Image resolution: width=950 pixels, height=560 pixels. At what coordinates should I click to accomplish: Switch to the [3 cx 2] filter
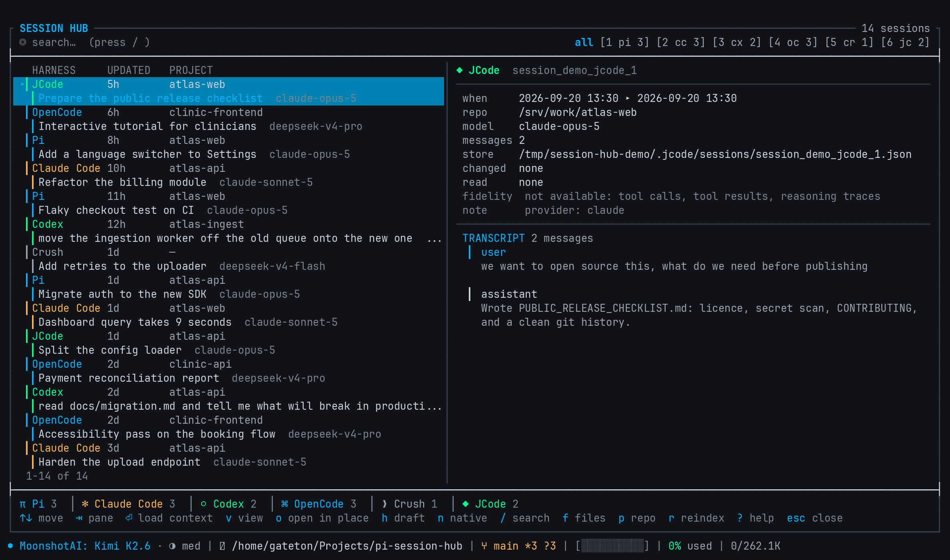coord(737,42)
